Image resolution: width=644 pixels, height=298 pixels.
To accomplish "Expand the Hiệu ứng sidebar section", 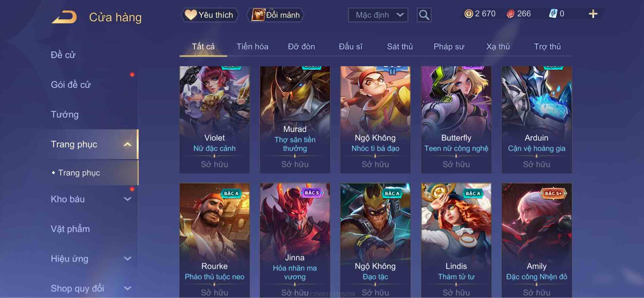I will tap(128, 259).
